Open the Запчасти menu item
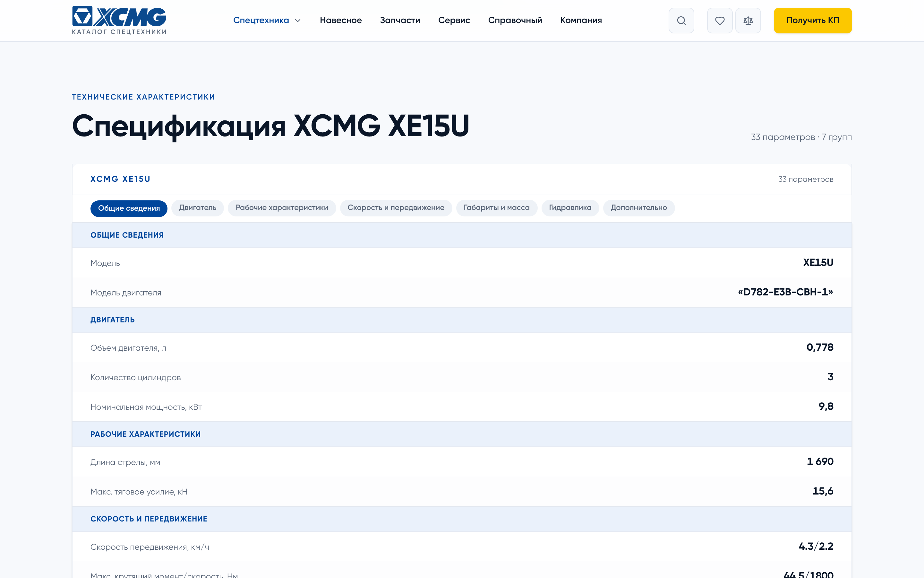 pos(400,20)
